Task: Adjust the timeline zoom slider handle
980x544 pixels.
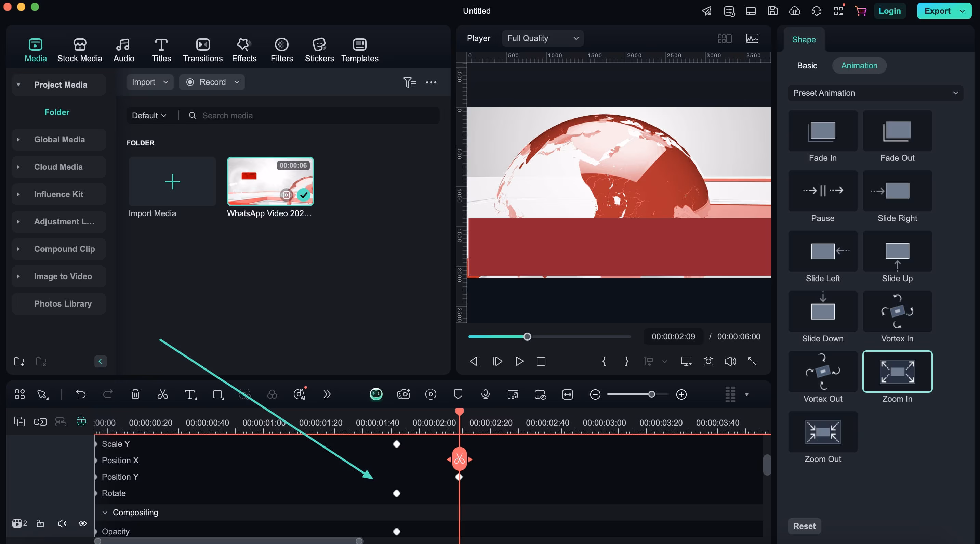Action: coord(651,394)
